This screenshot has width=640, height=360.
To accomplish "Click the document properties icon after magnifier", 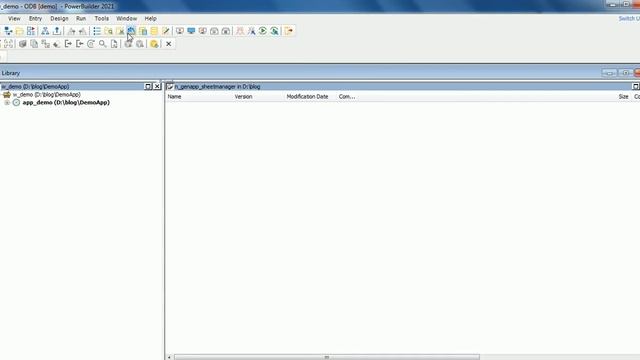I will 114,44.
